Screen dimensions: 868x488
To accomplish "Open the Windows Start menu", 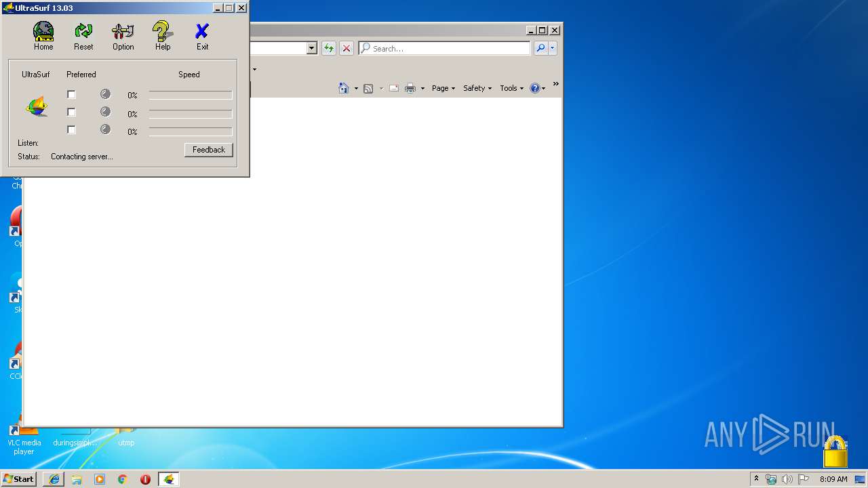I will pos(18,479).
